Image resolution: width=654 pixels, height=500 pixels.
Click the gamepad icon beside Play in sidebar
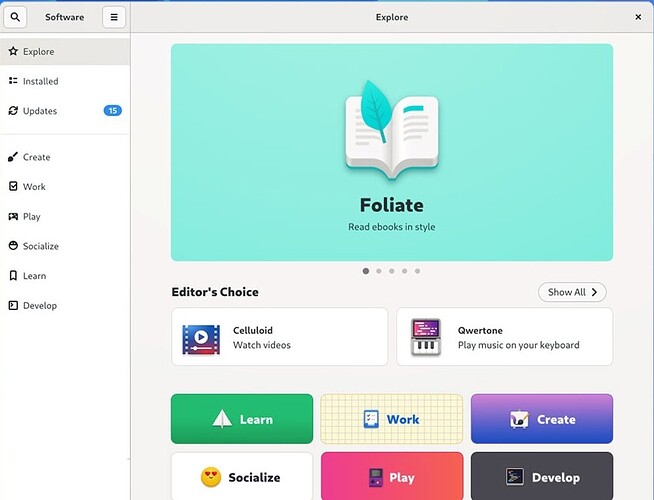[13, 216]
